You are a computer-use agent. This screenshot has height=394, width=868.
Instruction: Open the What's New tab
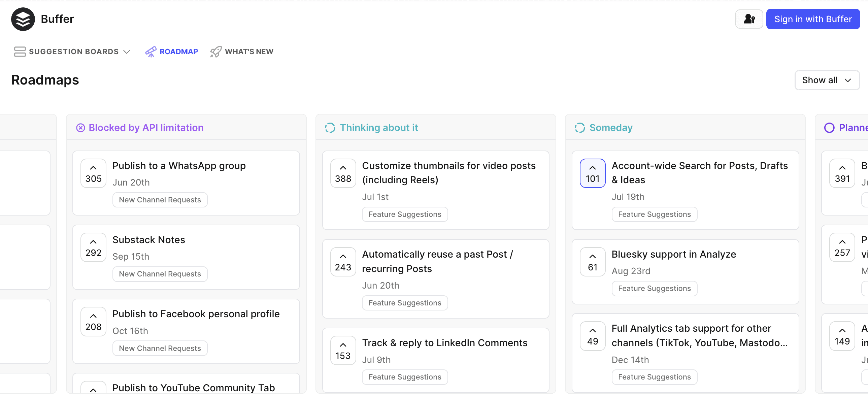point(242,52)
